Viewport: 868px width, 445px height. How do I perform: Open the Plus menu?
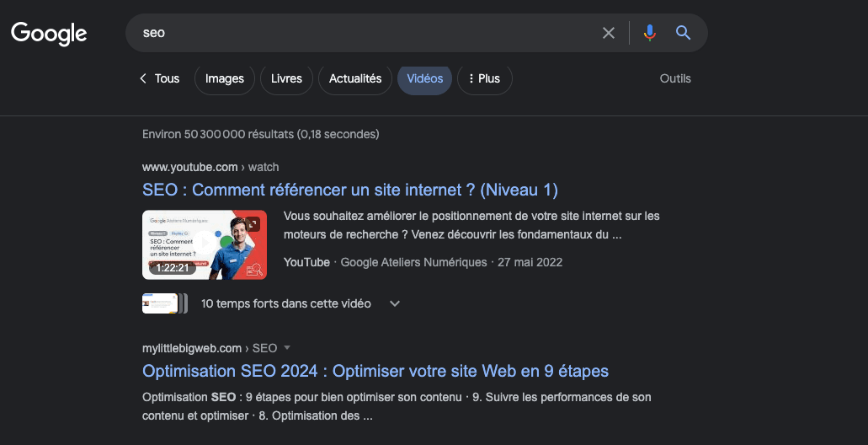coord(485,78)
